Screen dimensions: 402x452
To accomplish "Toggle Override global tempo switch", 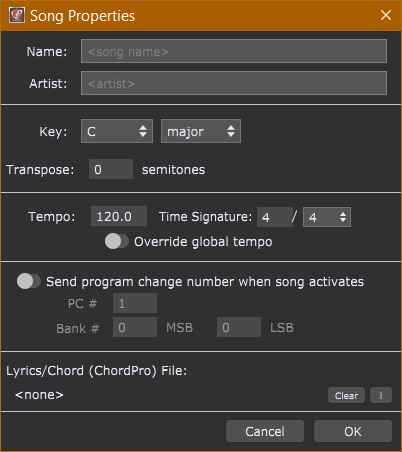I will 117,241.
